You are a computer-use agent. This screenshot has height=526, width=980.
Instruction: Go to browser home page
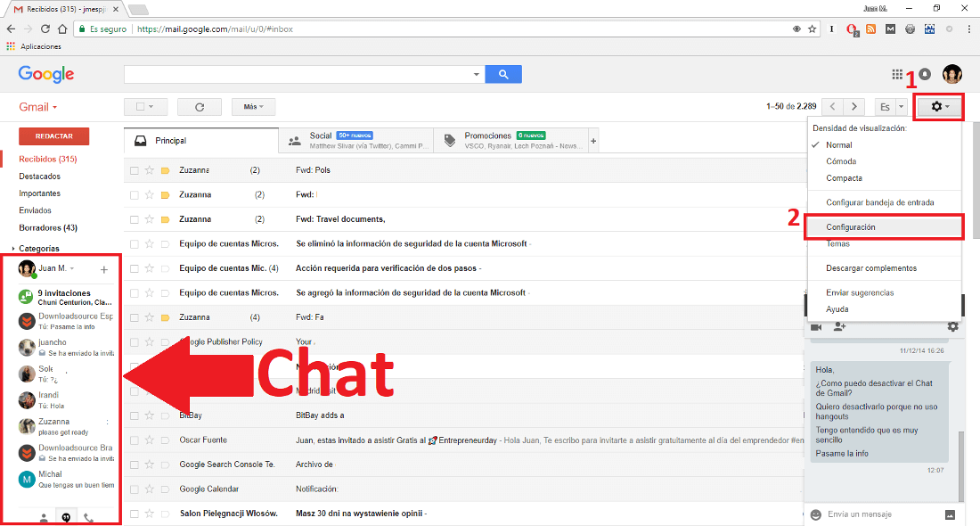point(61,29)
